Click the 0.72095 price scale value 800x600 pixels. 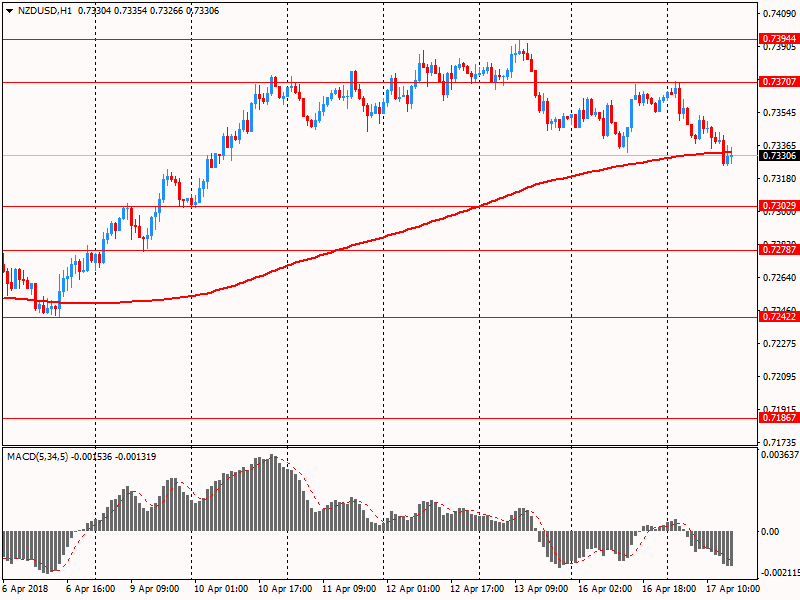(779, 377)
